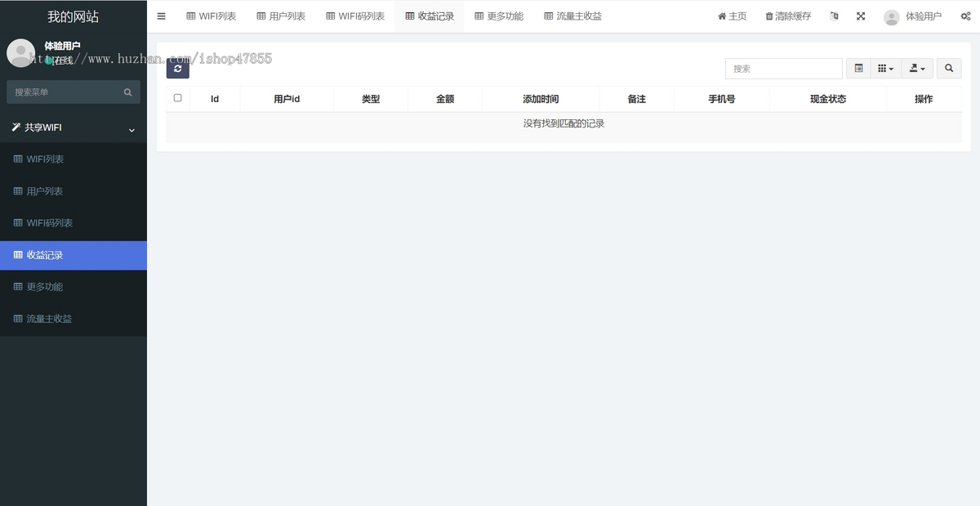
Task: Open the settings gears icon at top right
Action: [x=965, y=16]
